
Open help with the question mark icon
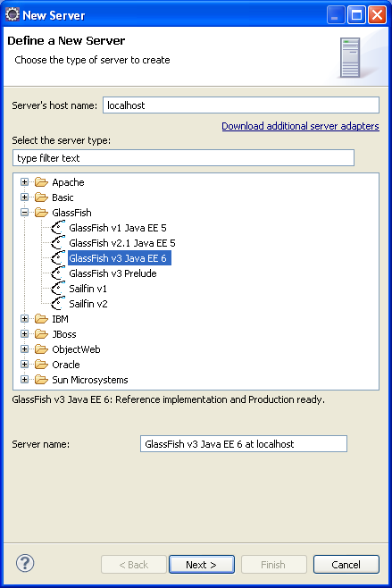(25, 563)
